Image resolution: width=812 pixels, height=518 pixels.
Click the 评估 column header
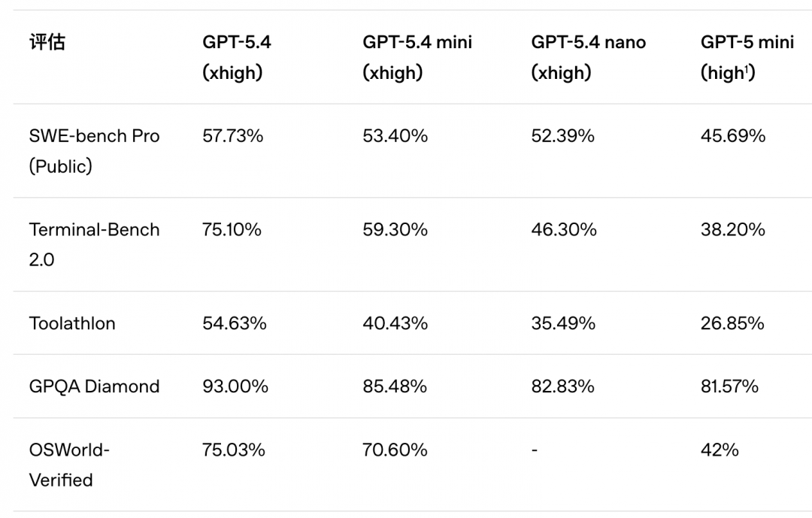pos(47,42)
